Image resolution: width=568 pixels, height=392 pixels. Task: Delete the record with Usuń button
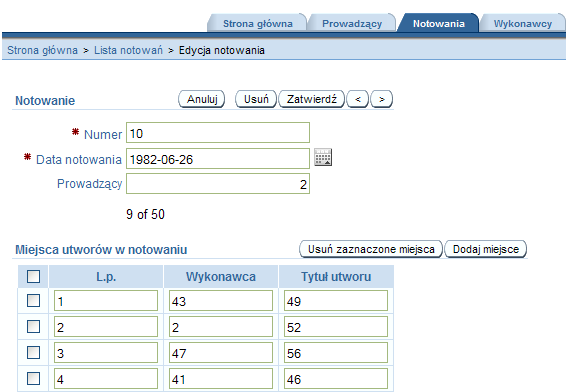(256, 99)
